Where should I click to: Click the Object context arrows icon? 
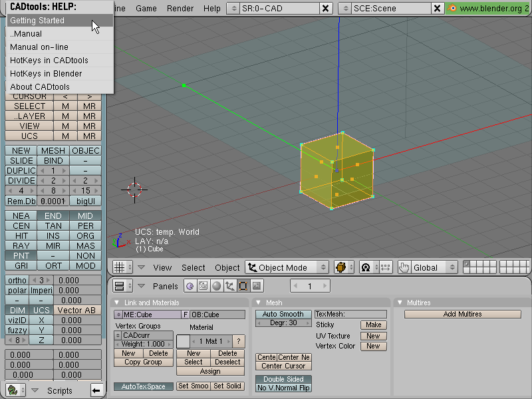[x=229, y=286]
